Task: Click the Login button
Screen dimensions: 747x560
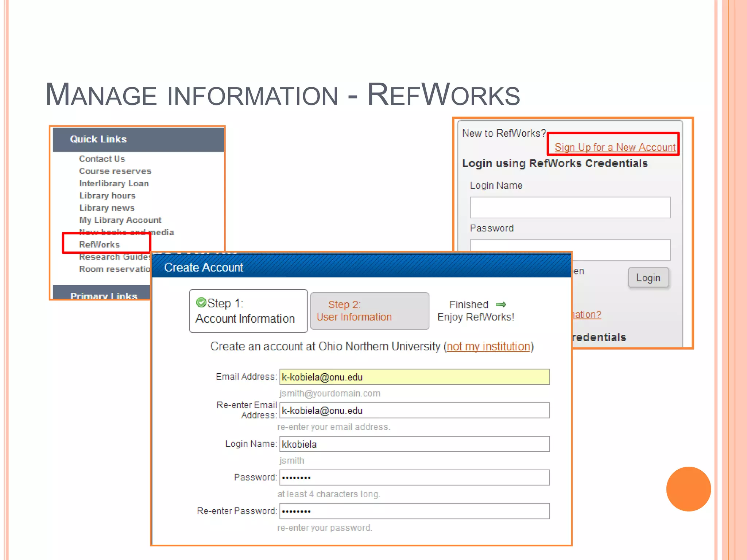Action: [648, 278]
